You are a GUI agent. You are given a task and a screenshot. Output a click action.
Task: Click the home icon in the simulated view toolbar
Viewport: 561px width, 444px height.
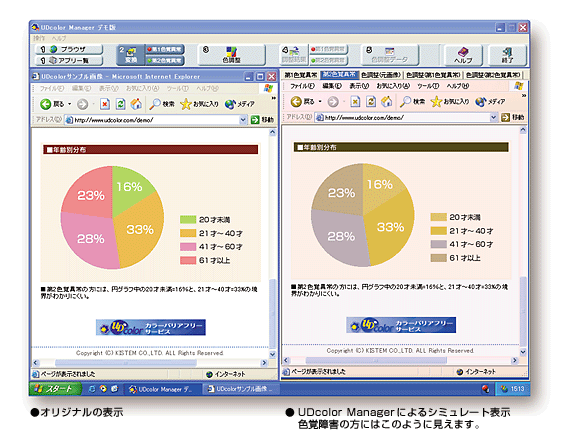coord(386,102)
